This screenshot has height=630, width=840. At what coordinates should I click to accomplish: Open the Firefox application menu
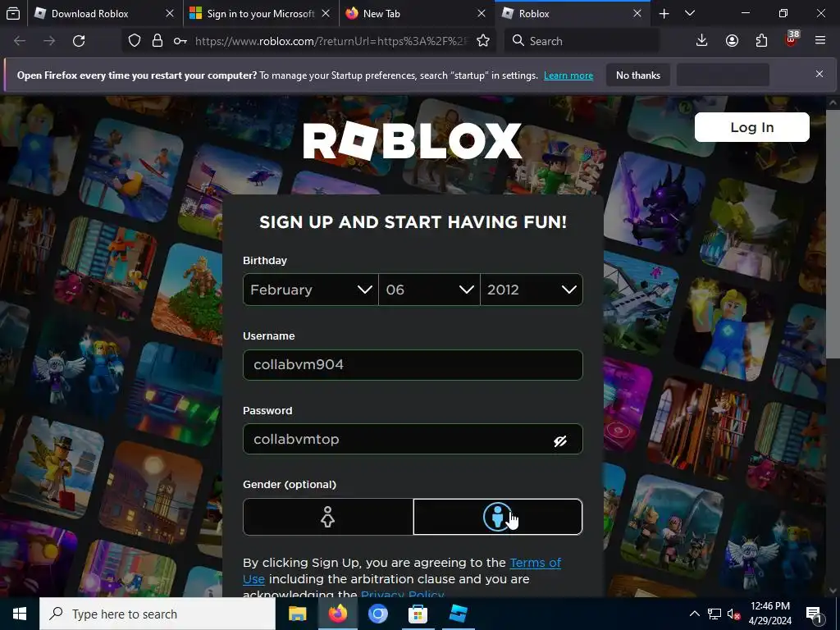(819, 41)
